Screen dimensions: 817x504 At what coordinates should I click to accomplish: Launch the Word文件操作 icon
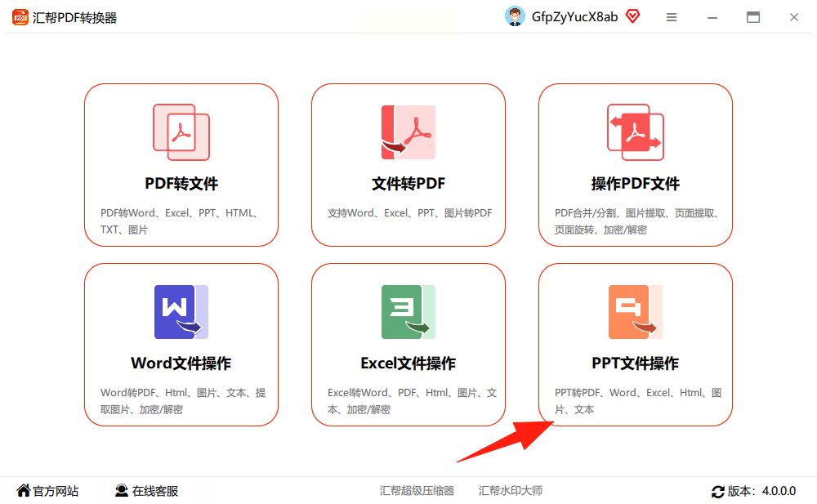coord(181,312)
